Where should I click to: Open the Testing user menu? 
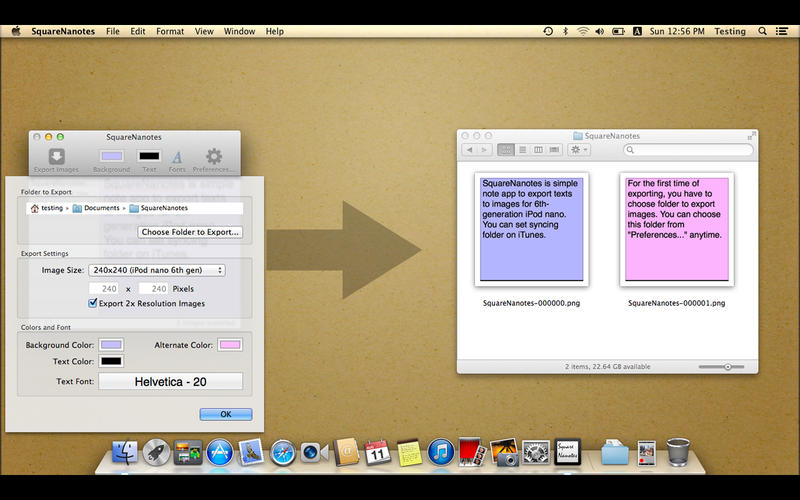pos(730,31)
